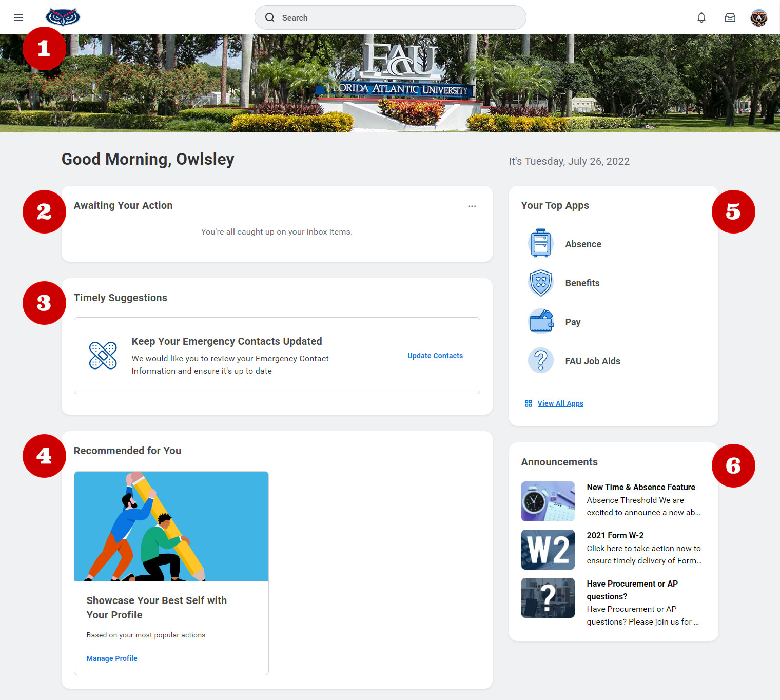Screen dimensions: 780x700
Task: Open the Absence app suitcase icon
Action: 540,243
